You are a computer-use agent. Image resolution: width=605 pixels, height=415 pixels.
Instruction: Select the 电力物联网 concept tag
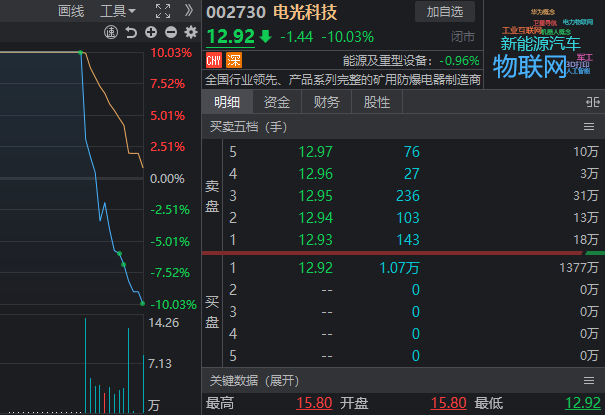point(578,22)
